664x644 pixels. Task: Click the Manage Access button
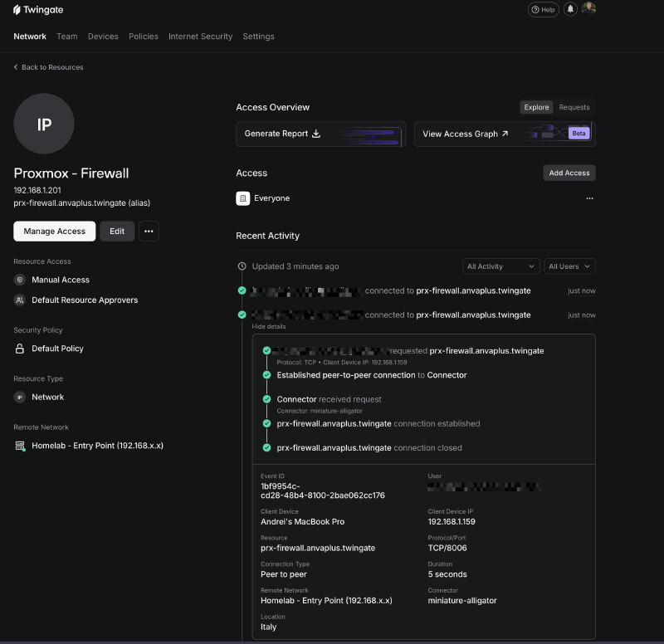tap(54, 232)
